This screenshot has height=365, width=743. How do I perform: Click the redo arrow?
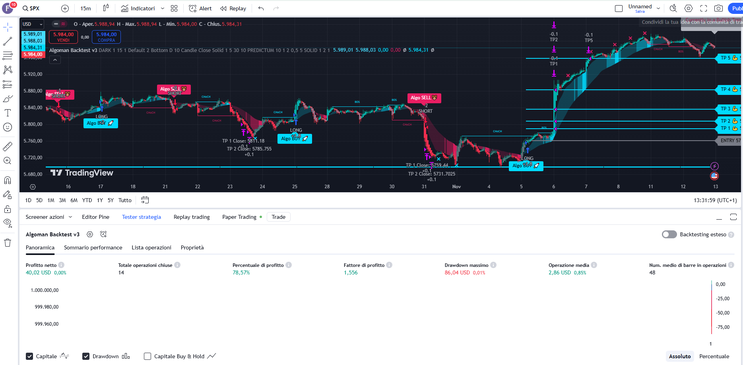click(x=276, y=9)
